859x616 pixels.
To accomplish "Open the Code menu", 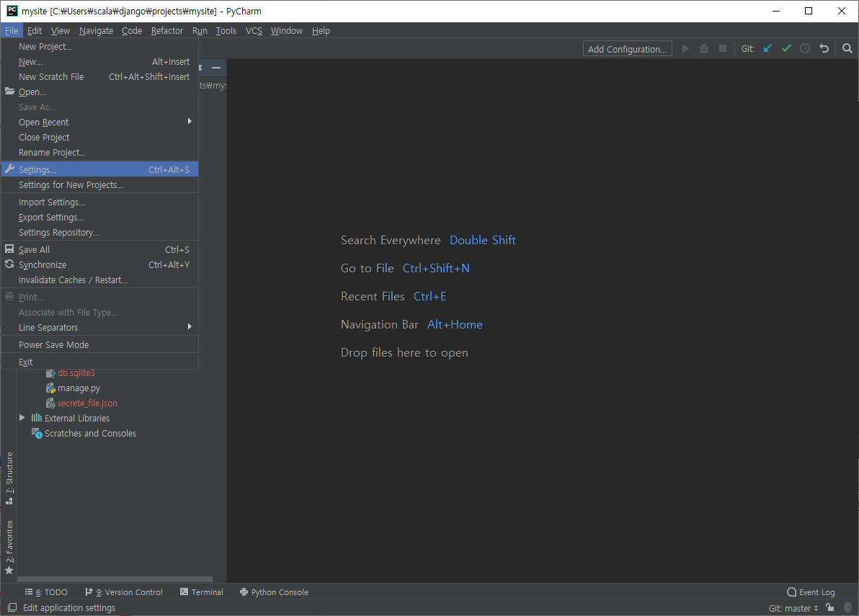I will click(x=131, y=31).
